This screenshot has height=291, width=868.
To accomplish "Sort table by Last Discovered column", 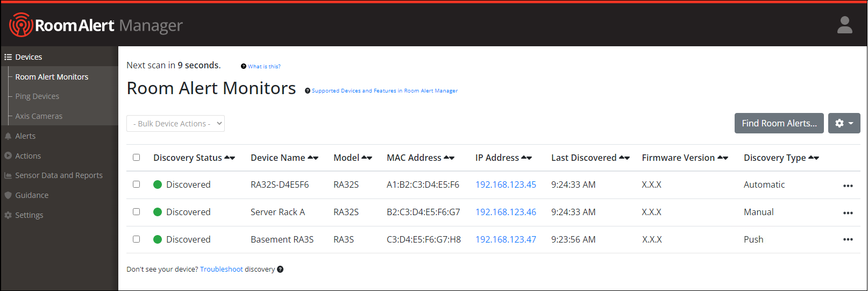I will coord(624,158).
